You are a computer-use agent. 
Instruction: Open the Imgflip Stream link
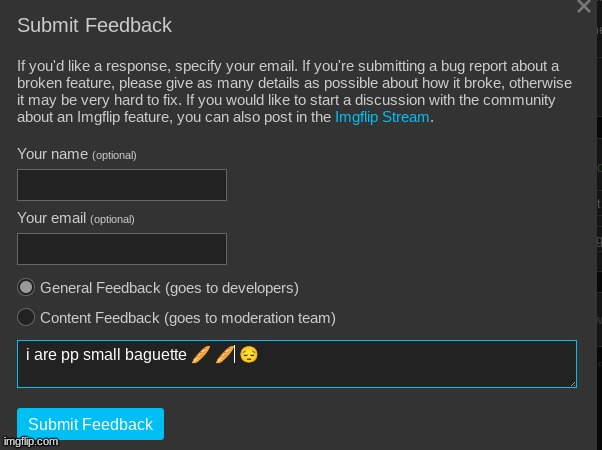382,117
